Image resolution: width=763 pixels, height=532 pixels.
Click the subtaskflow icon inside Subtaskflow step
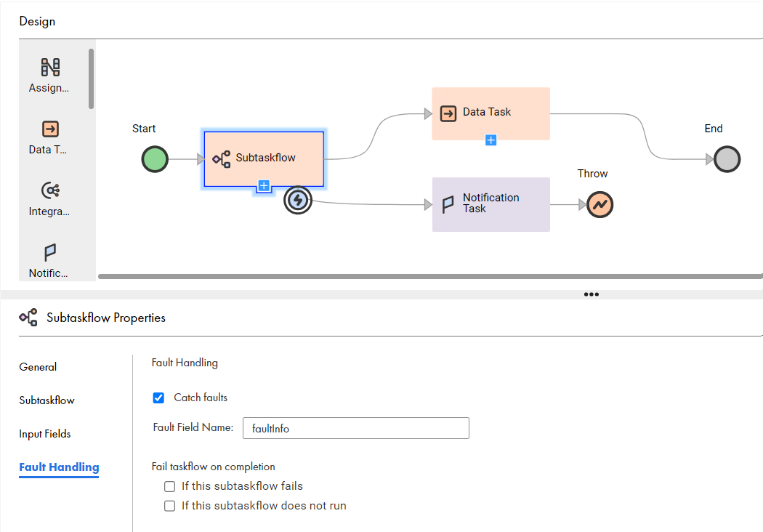222,159
